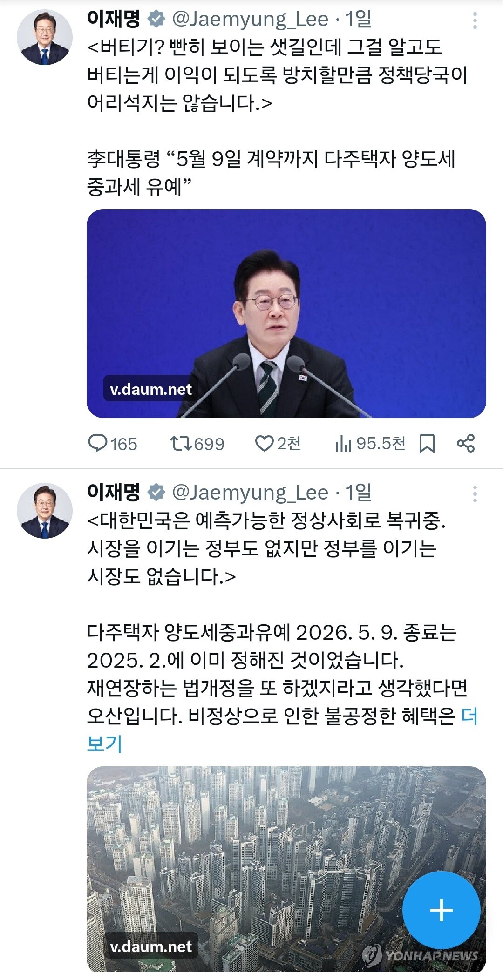Viewport: 503px width, 980px height.
Task: Open more options for the first tweet
Action: pyautogui.click(x=475, y=20)
